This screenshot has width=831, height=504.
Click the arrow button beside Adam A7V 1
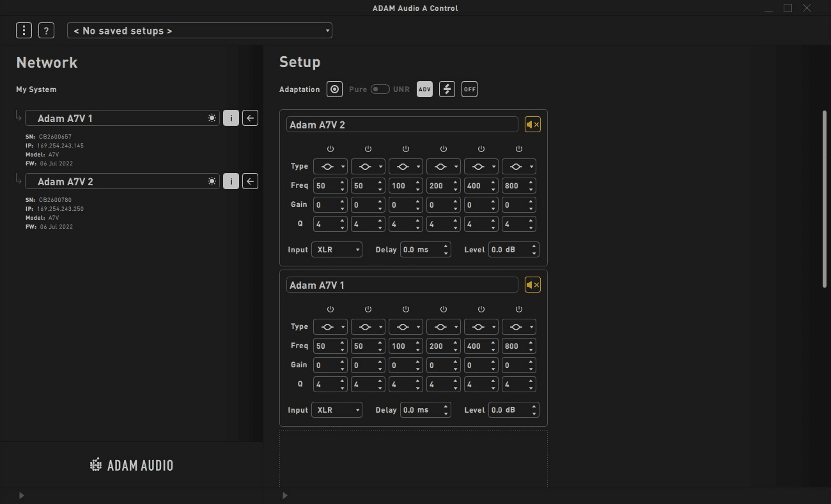coord(251,118)
